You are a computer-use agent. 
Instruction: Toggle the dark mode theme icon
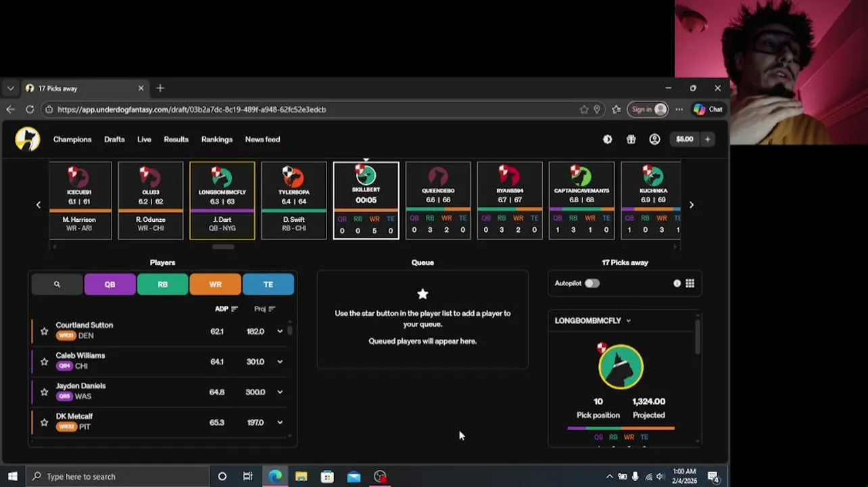(607, 139)
